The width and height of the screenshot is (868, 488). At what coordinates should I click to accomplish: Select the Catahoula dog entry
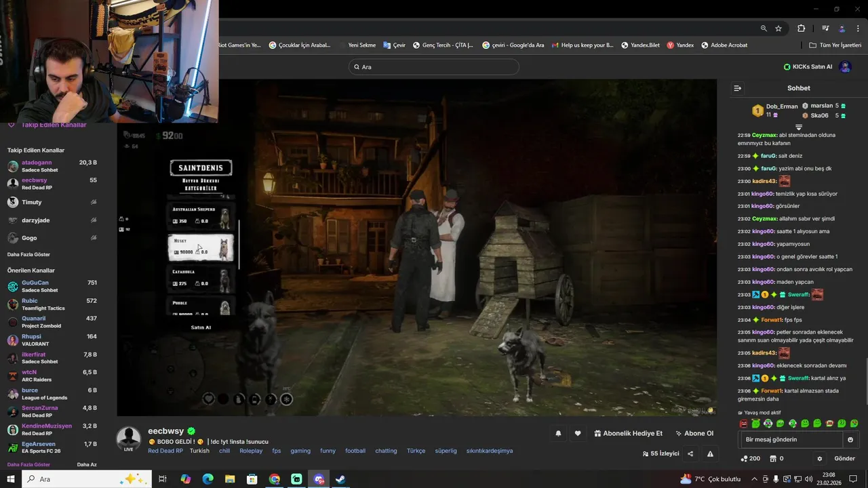201,279
